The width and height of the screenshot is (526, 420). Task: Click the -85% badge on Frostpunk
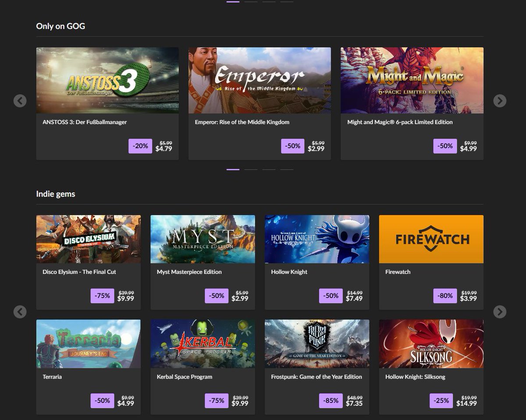tap(331, 401)
